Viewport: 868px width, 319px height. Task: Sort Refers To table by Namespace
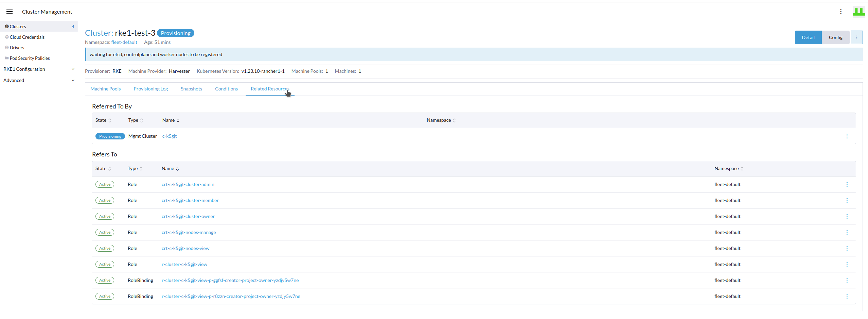[729, 169]
